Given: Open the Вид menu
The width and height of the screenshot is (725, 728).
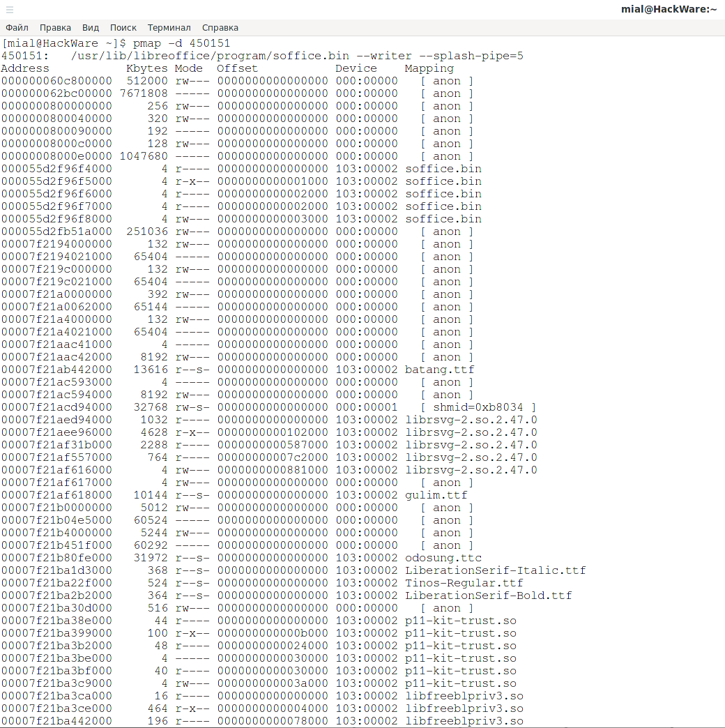Looking at the screenshot, I should [91, 28].
